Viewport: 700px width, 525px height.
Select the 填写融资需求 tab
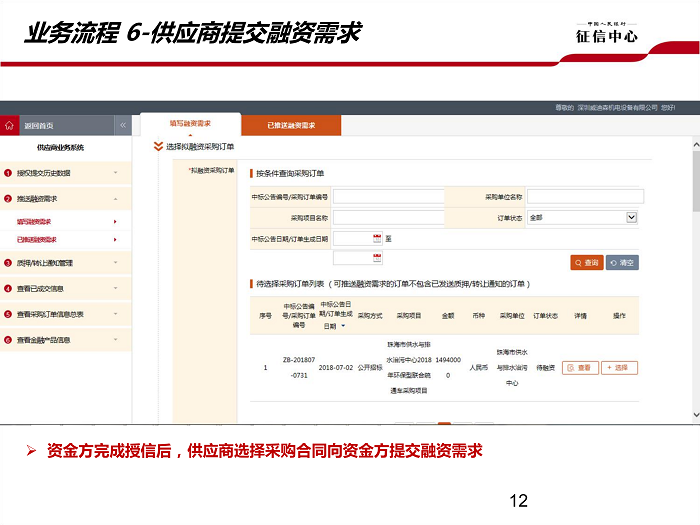coord(190,124)
